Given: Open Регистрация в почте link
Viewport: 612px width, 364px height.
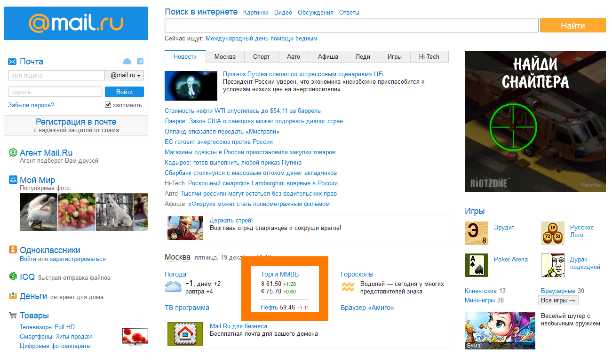Looking at the screenshot, I should click(x=76, y=121).
